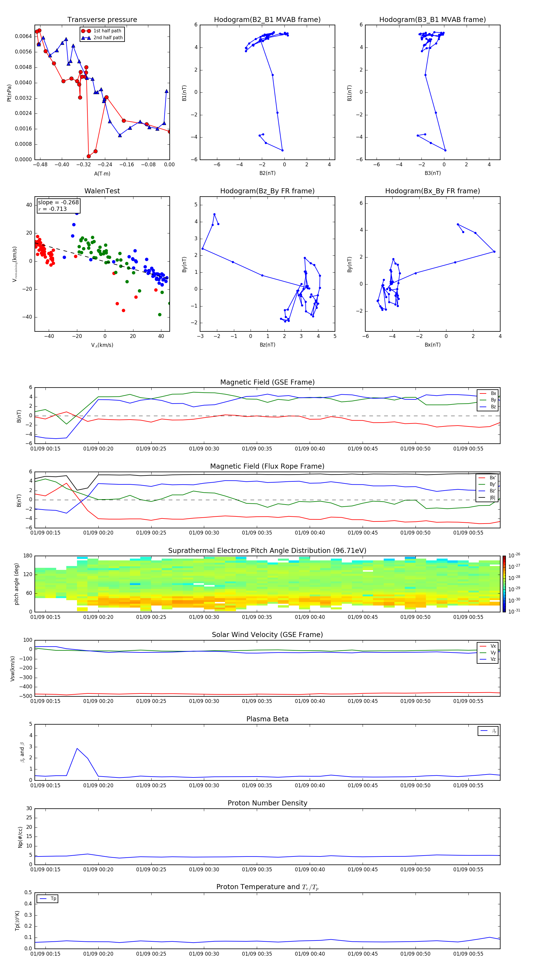
Task: Click the "Hodogram(Bz_By FR frame)" title
Action: pos(267,191)
